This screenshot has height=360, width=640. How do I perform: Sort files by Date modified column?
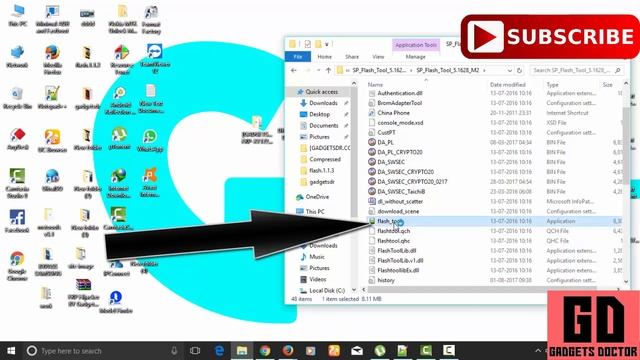click(507, 84)
